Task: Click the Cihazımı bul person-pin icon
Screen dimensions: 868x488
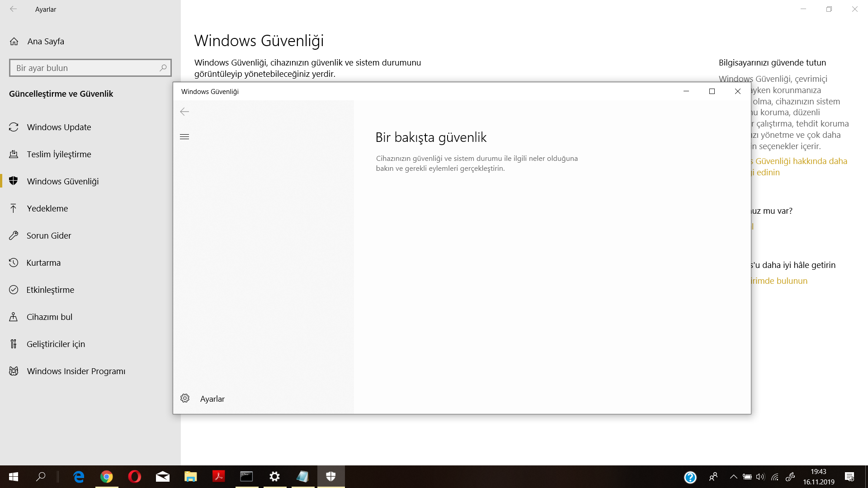Action: point(14,317)
